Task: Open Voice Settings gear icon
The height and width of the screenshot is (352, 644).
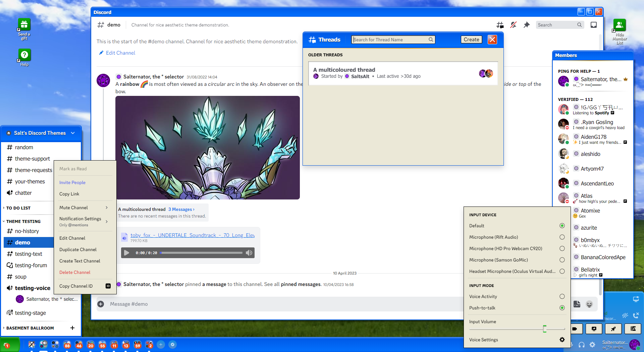Action: click(562, 340)
